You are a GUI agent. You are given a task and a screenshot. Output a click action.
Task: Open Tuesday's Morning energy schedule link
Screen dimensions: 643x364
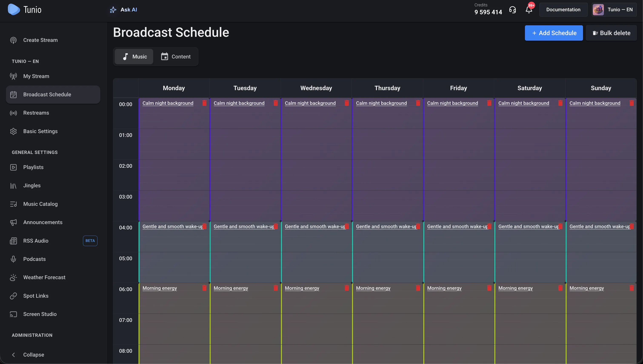pos(231,288)
